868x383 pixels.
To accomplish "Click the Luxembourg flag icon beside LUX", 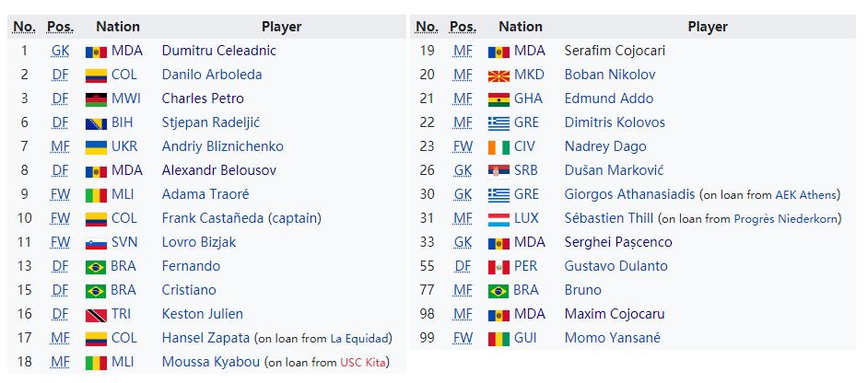I will (x=499, y=219).
